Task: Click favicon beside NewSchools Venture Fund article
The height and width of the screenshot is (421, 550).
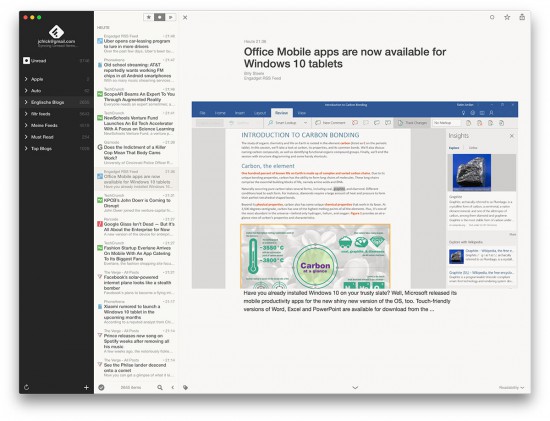Action: point(100,118)
